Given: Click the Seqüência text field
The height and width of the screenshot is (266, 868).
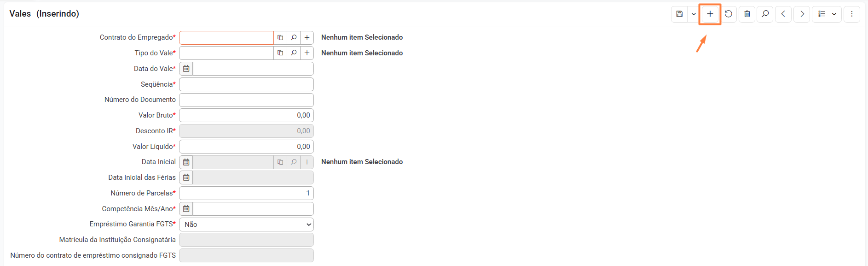Looking at the screenshot, I should [x=246, y=84].
